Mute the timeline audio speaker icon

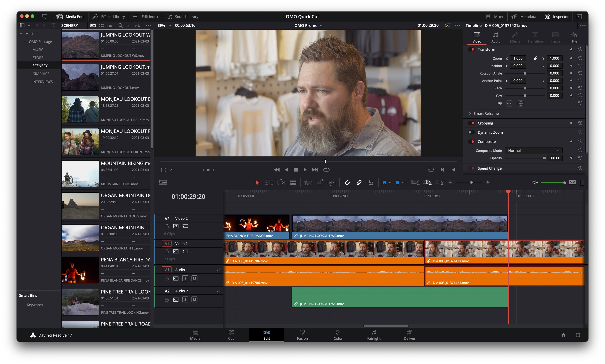point(535,182)
